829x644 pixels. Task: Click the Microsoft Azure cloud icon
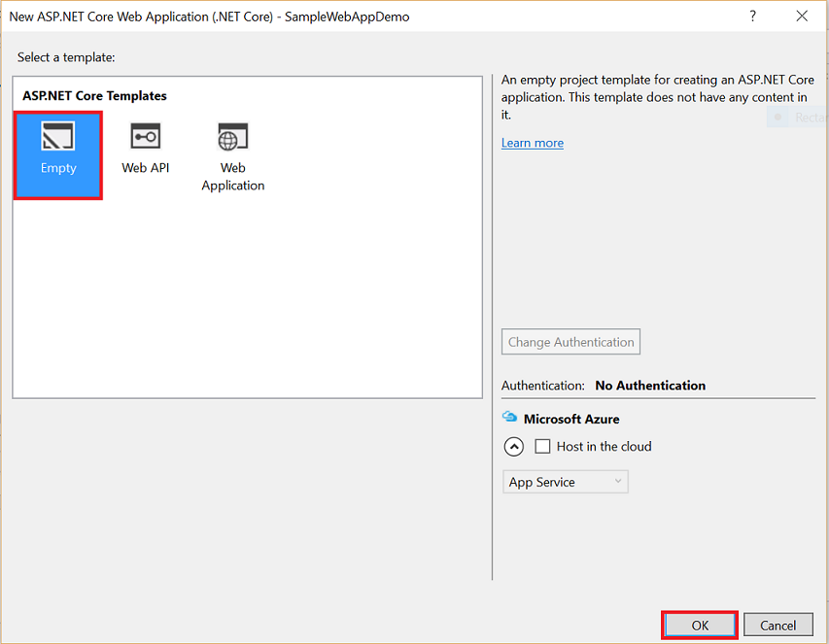click(509, 417)
